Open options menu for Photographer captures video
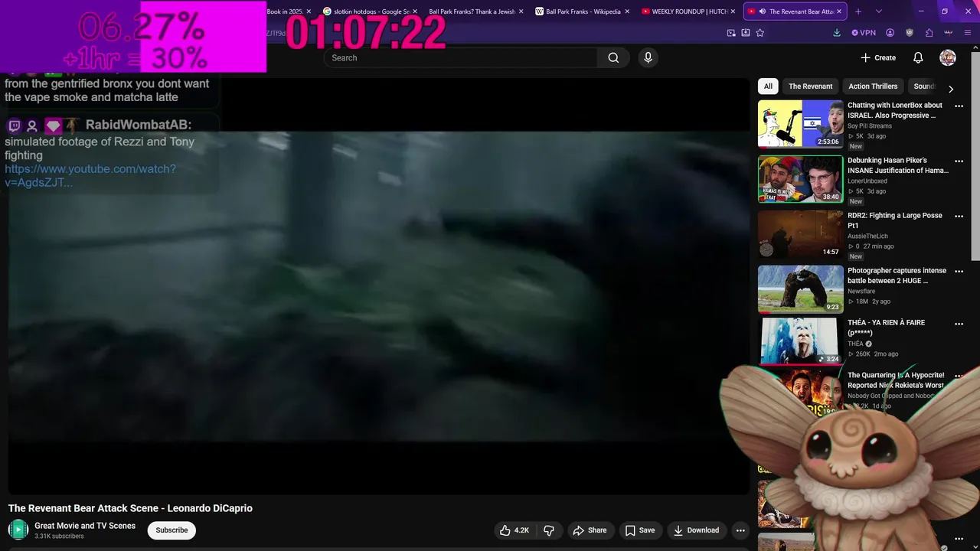 959,272
